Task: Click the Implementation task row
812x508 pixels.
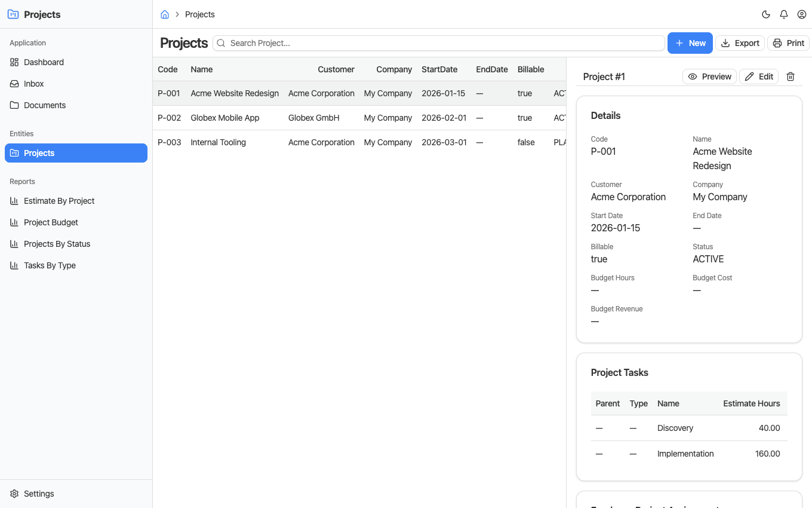Action: 689,454
